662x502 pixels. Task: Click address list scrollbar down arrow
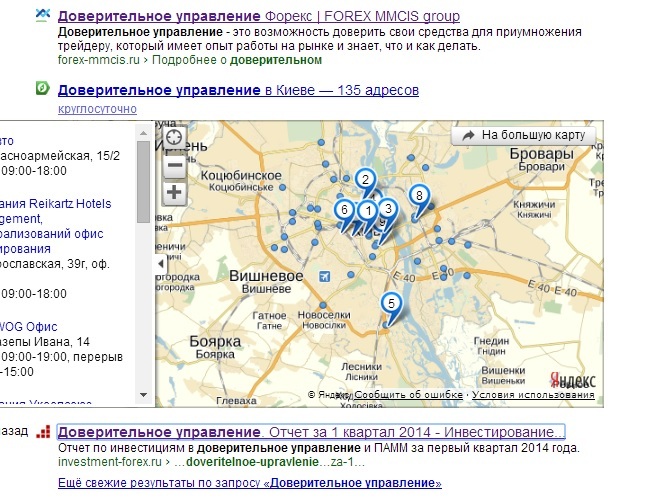[x=144, y=395]
